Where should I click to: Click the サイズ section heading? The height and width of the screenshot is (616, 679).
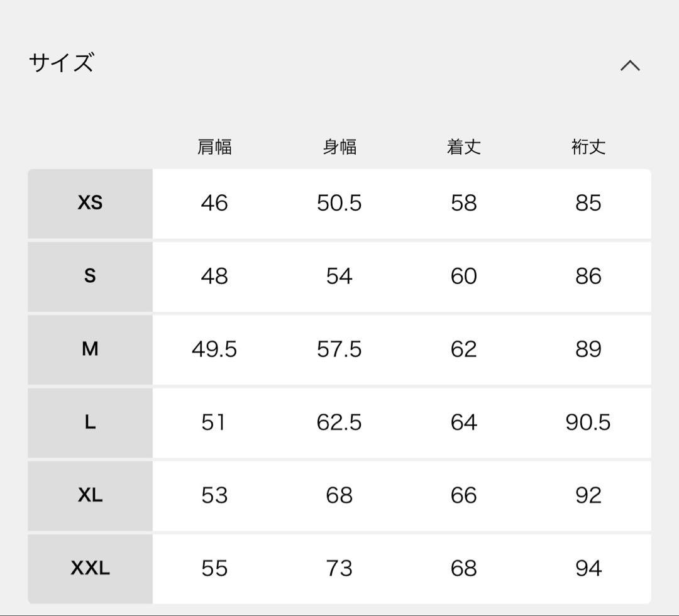pos(61,63)
